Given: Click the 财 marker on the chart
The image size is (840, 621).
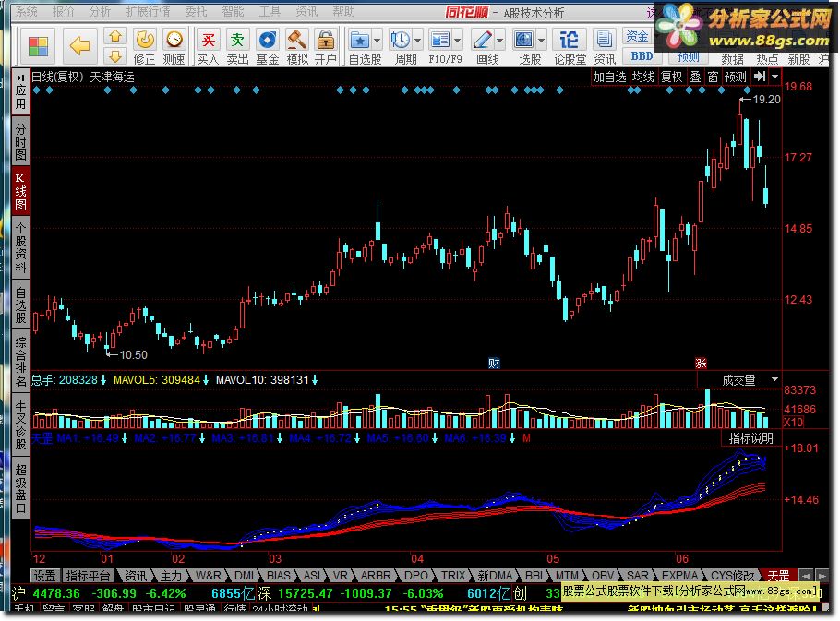Looking at the screenshot, I should (494, 364).
